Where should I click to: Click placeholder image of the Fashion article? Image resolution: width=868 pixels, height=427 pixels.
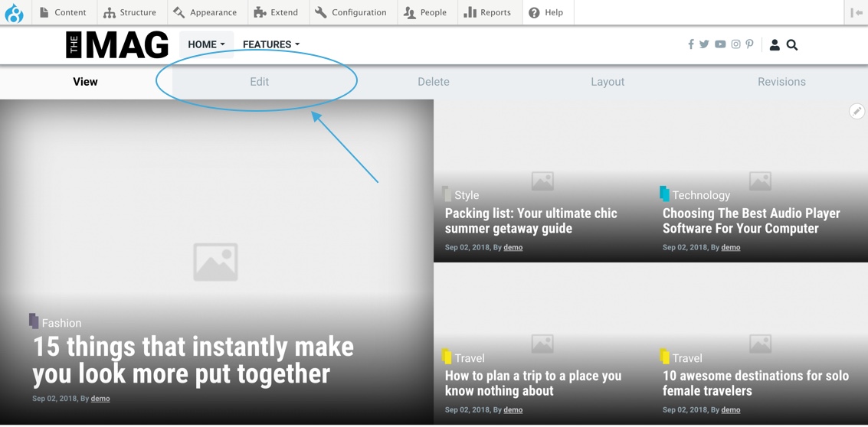215,262
